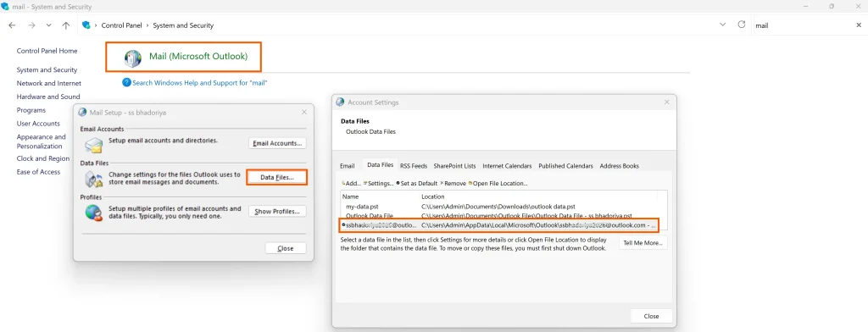The image size is (868, 332).
Task: Click Close in Account Settings dialog
Action: click(x=652, y=316)
